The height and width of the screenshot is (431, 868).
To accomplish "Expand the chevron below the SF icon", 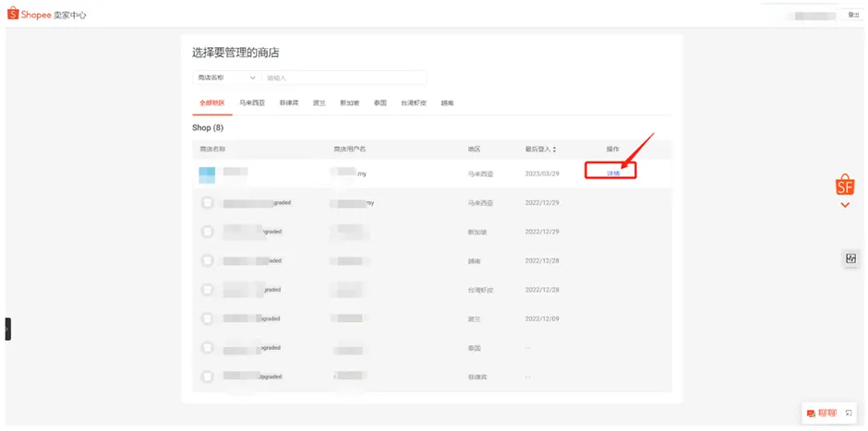I will tap(845, 205).
